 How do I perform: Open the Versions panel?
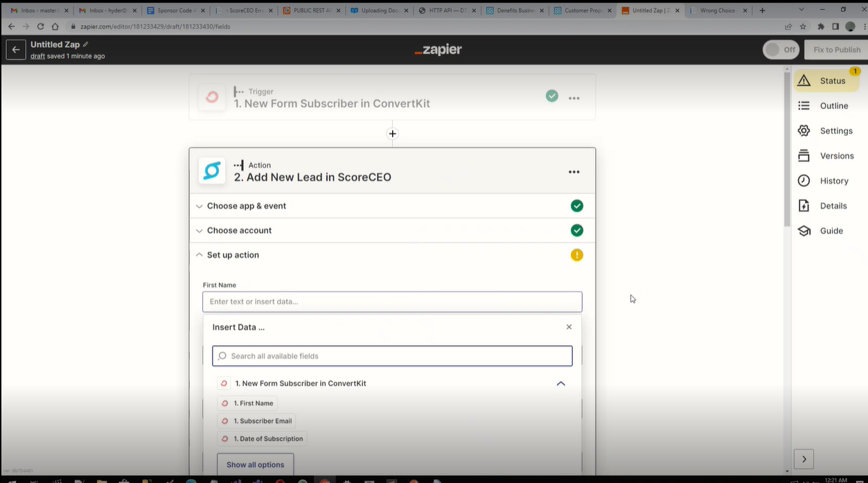point(826,156)
